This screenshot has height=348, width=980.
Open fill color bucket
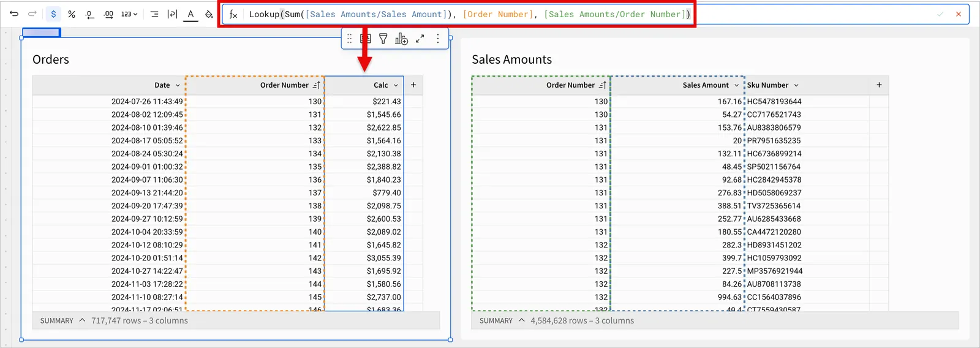(209, 14)
